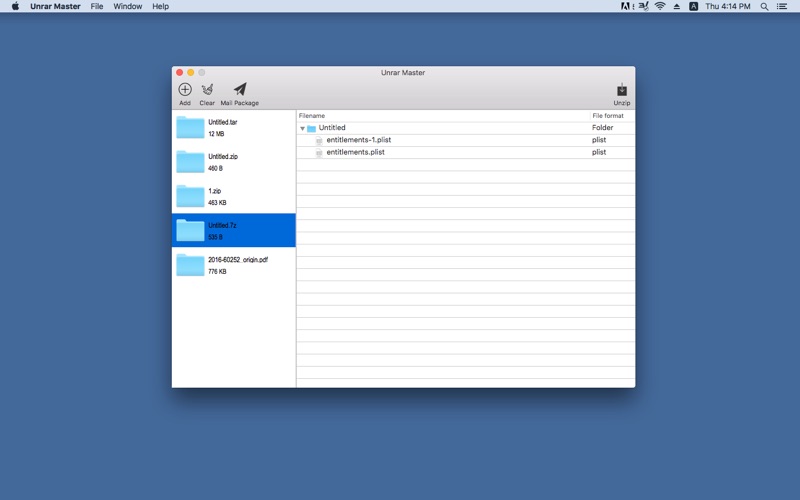This screenshot has height=500, width=800.
Task: Select the 1.zip folder icon
Action: [x=190, y=196]
